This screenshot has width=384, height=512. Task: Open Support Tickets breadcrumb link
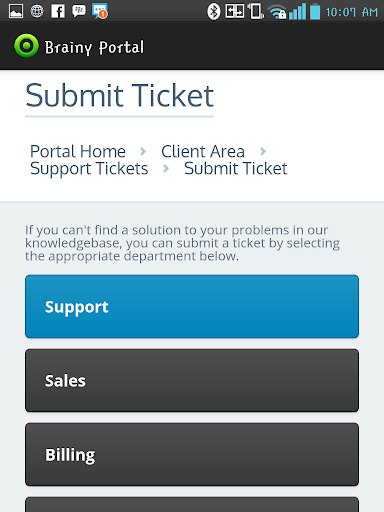(x=89, y=169)
